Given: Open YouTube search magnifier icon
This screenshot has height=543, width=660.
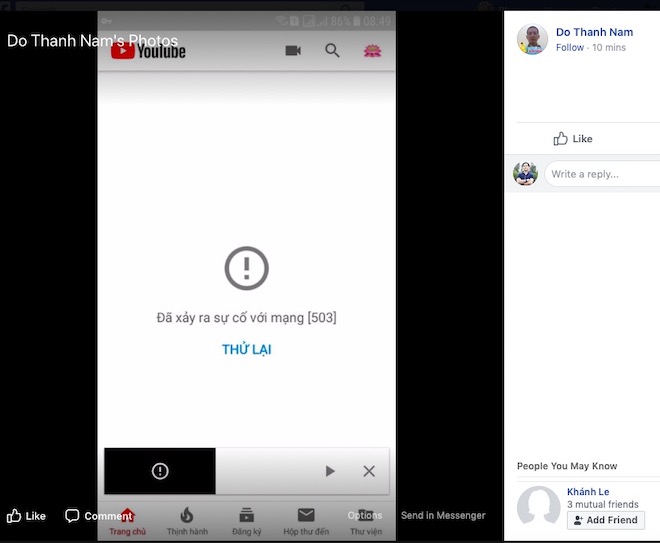Looking at the screenshot, I should 332,51.
